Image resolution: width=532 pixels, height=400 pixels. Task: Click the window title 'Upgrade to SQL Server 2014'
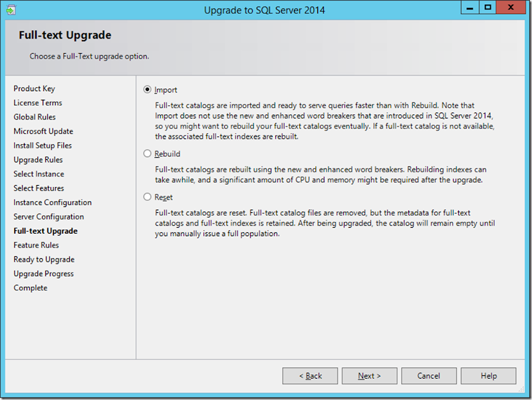pyautogui.click(x=264, y=10)
